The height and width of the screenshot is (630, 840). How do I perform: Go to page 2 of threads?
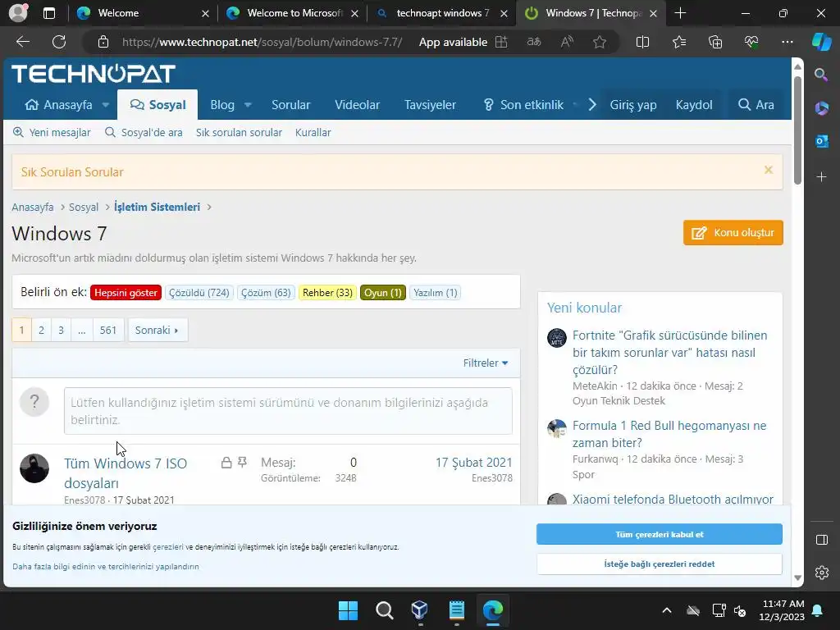coord(41,330)
